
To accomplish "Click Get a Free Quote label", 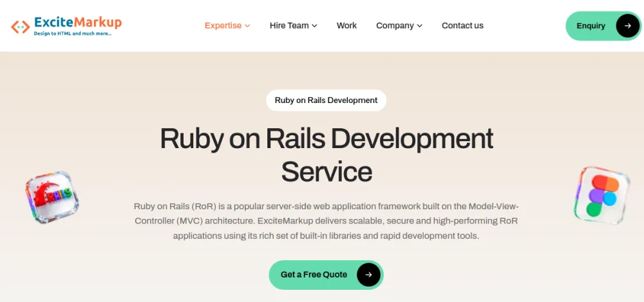I will coord(314,275).
